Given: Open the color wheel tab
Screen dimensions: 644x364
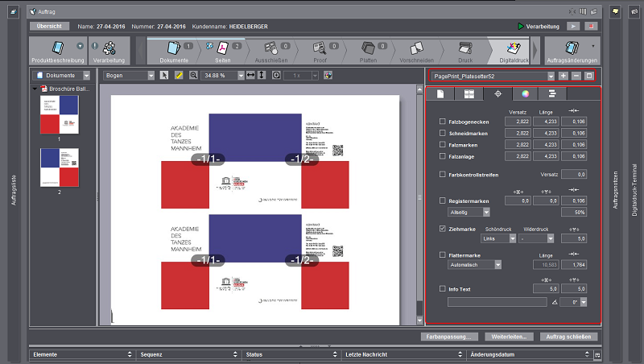Looking at the screenshot, I should pos(525,94).
